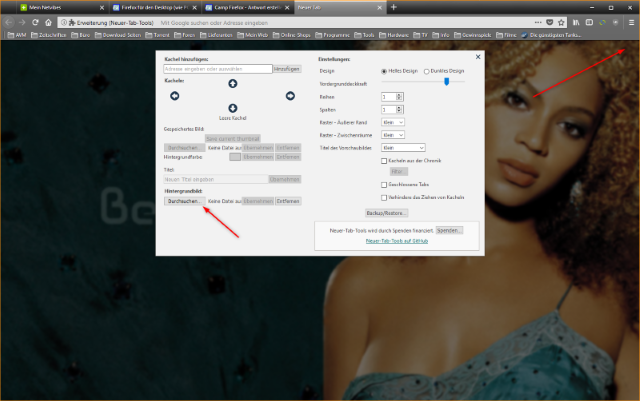This screenshot has height=401, width=640.
Task: Click the Filter button
Action: click(398, 172)
